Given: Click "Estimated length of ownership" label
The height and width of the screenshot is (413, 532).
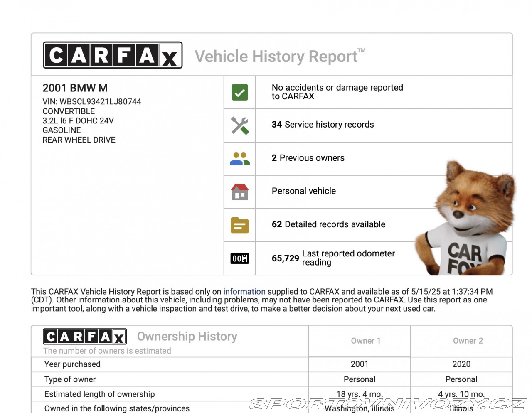Looking at the screenshot, I should [x=99, y=394].
